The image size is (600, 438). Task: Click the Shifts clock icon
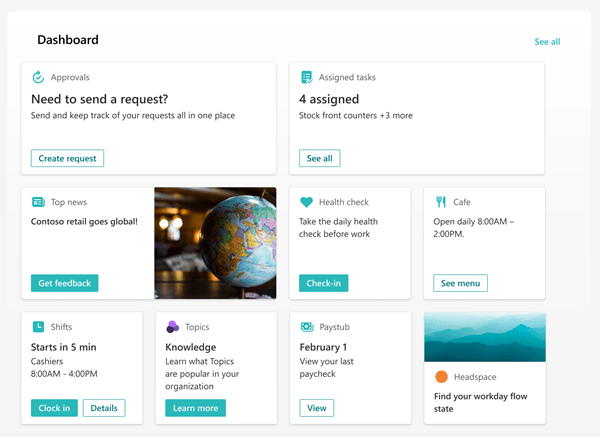click(38, 327)
